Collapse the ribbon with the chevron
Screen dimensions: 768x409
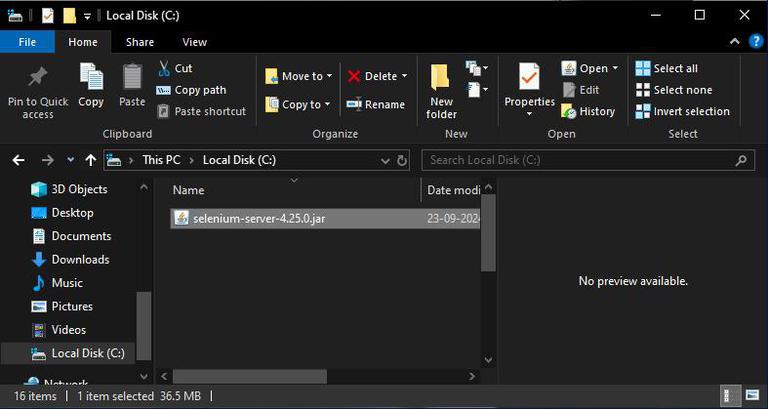click(x=735, y=42)
